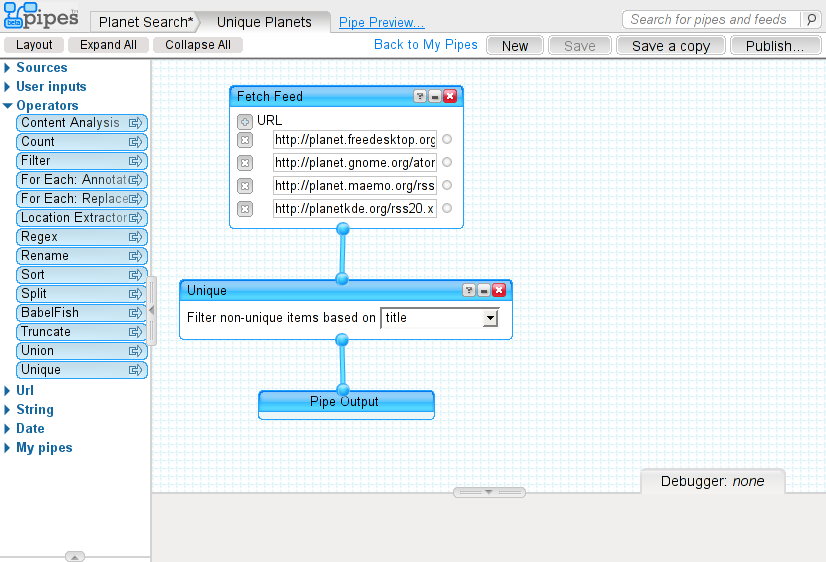
Task: Click the New button
Action: tap(515, 46)
